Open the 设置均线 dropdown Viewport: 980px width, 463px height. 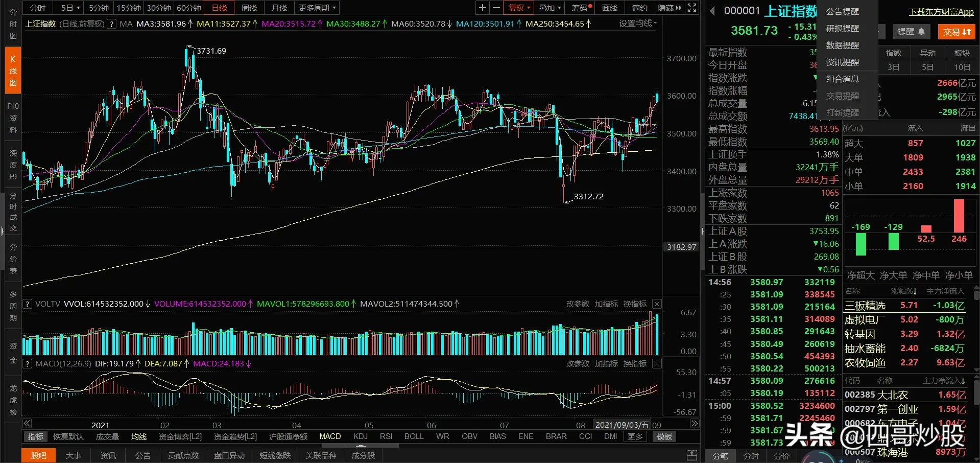(x=637, y=24)
